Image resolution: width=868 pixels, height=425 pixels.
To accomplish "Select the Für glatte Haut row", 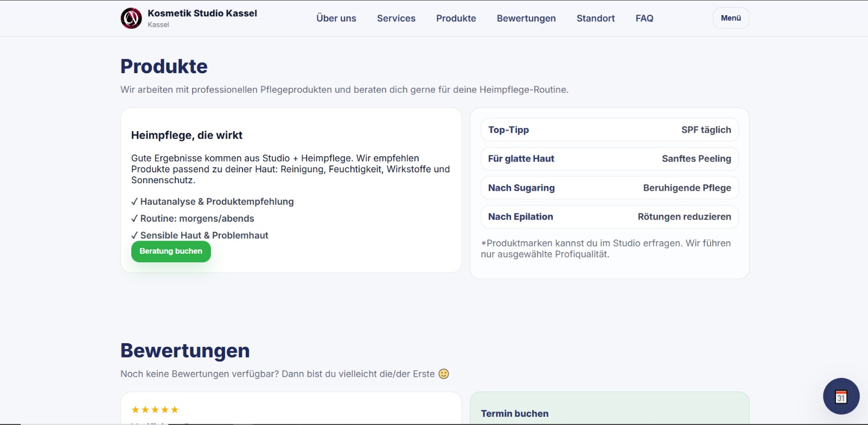I will [609, 159].
